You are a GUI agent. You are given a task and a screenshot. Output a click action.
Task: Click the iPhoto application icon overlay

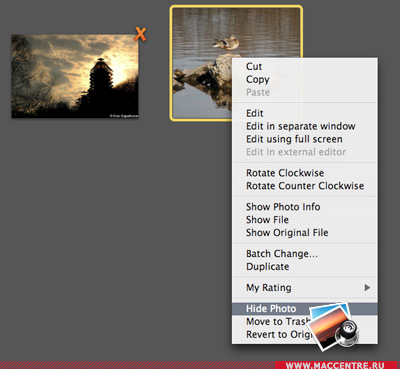333,326
